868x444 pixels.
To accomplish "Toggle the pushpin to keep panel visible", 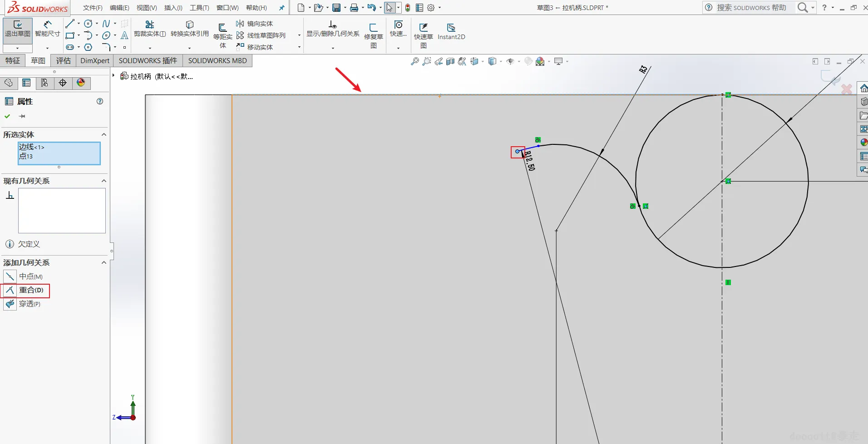I will point(22,116).
